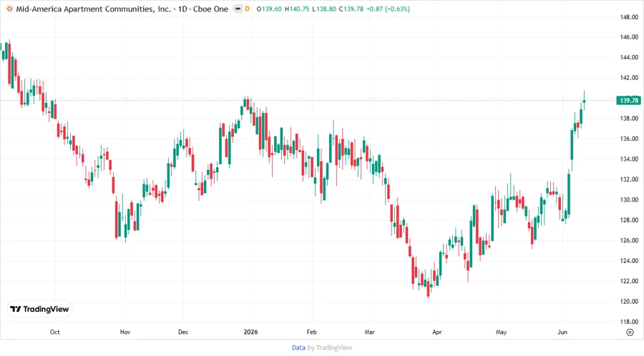This screenshot has width=644, height=356.
Task: Click the TradingView logo button
Action: click(39, 309)
